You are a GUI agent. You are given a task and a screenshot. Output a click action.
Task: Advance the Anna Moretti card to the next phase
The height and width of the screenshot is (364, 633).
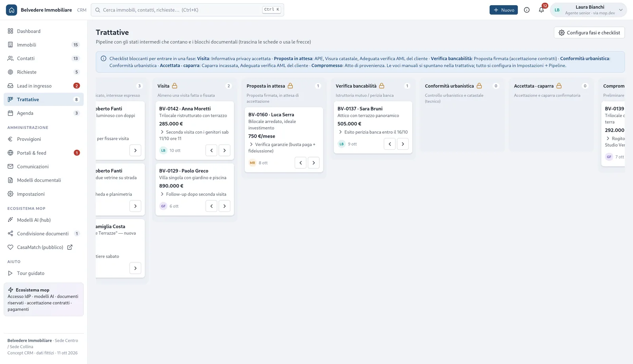click(224, 151)
